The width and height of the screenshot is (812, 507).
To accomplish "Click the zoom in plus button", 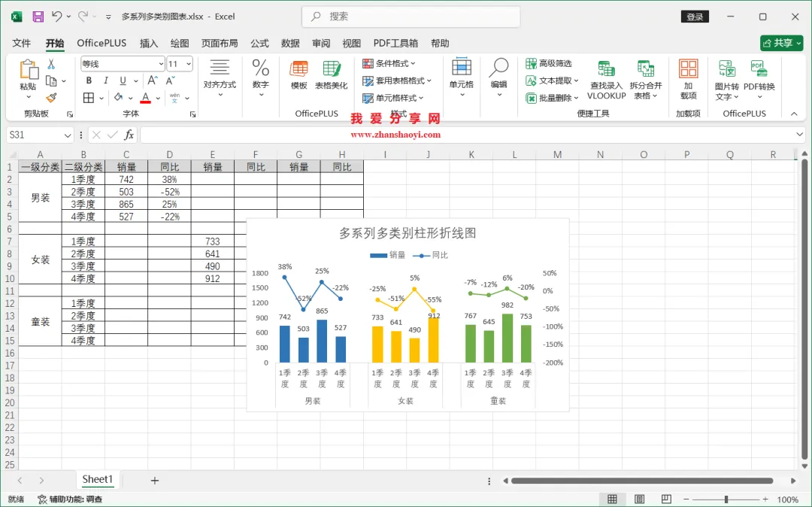I will [x=765, y=499].
